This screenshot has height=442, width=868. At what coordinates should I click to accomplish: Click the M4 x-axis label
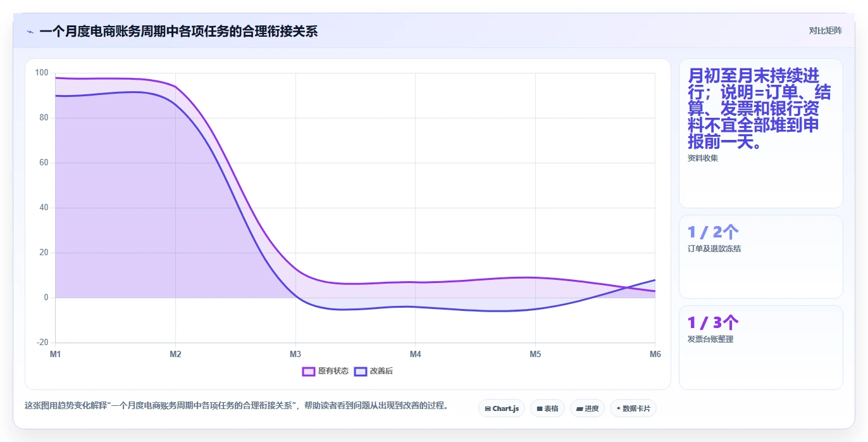pos(415,354)
